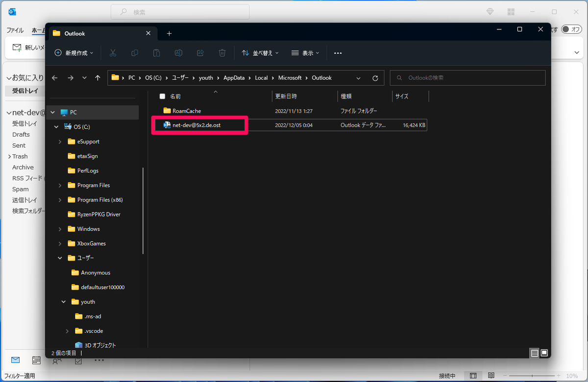Screen dimensions: 588x382
Task: Open the 表示 view dropdown
Action: coord(305,53)
